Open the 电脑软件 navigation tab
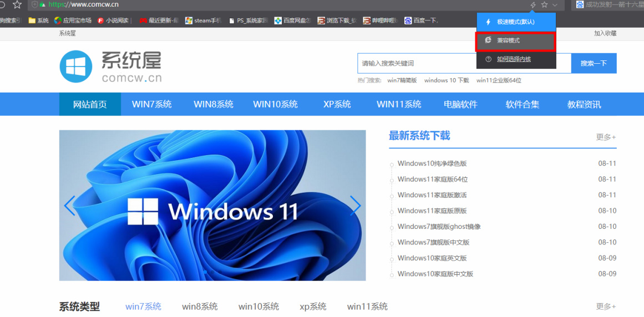The image size is (644, 317). (460, 104)
